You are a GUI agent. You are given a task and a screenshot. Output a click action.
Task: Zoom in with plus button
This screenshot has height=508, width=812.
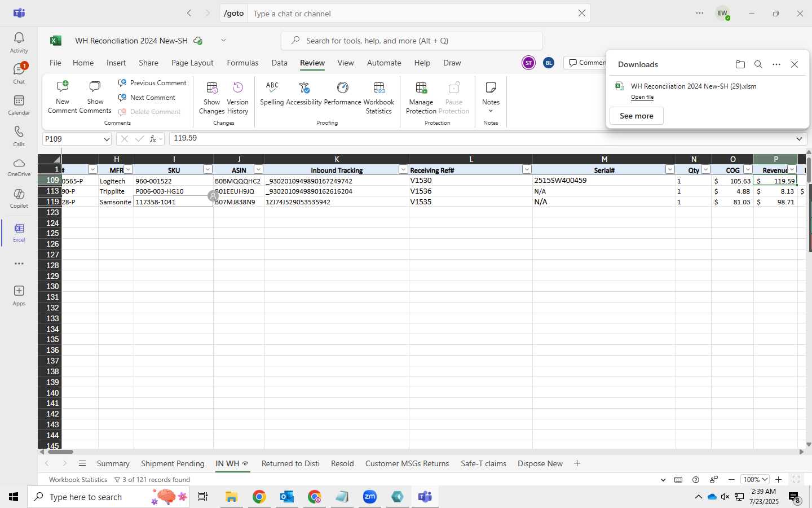779,480
